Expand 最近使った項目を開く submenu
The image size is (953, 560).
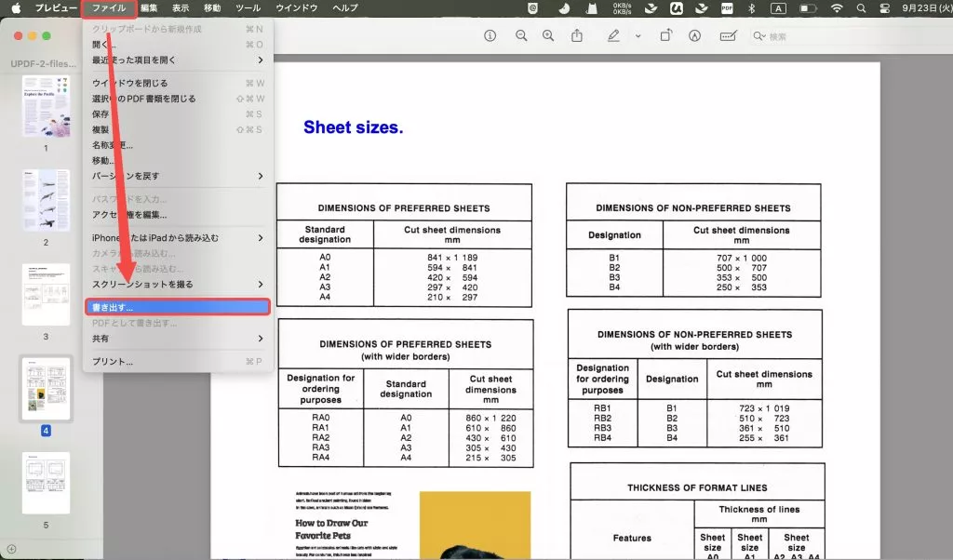pos(178,60)
